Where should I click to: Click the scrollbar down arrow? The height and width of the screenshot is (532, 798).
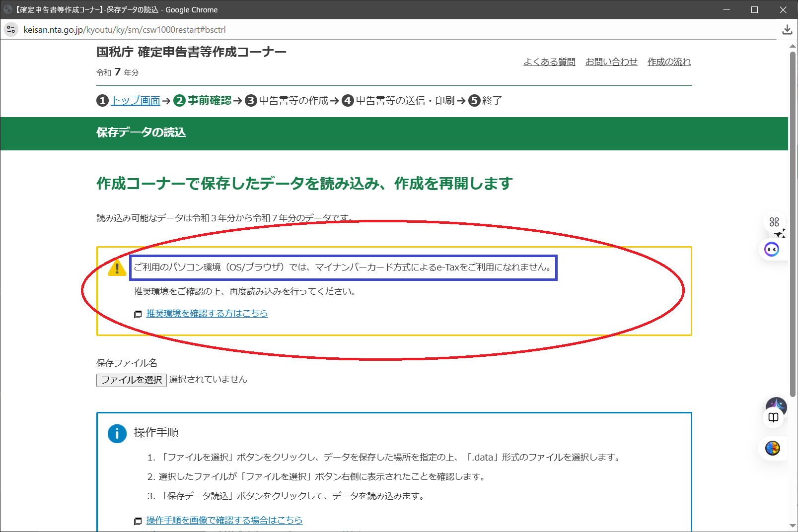point(793,526)
